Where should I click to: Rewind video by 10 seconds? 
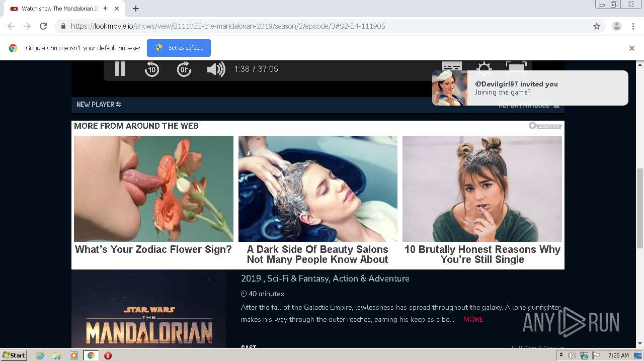click(152, 69)
